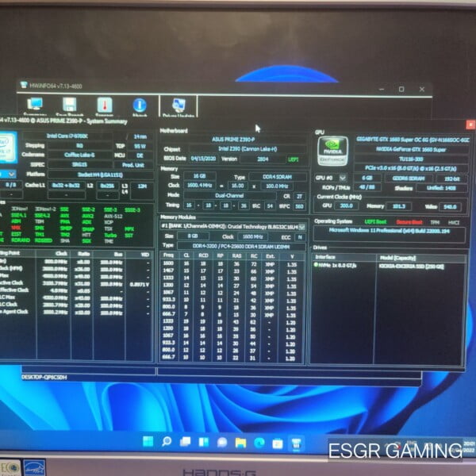This screenshot has height=476, width=476.
Task: Click the Coffee Lake-S codename field
Action: tap(79, 155)
